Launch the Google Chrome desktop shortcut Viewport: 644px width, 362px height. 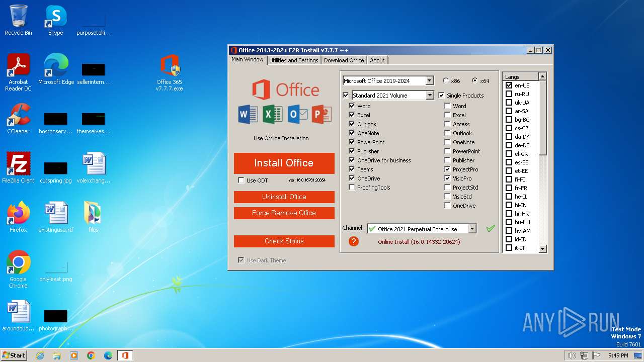(18, 269)
